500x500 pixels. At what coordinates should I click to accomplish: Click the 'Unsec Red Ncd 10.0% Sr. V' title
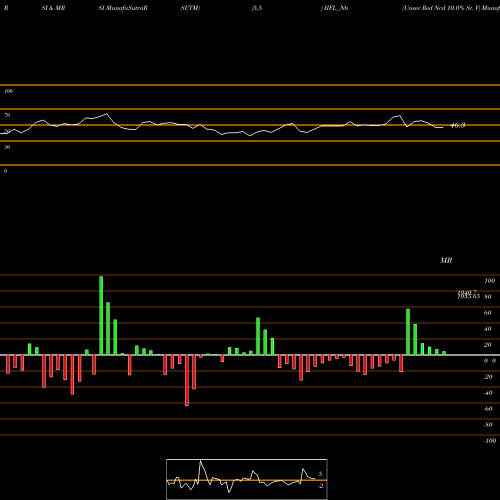pyautogui.click(x=441, y=8)
